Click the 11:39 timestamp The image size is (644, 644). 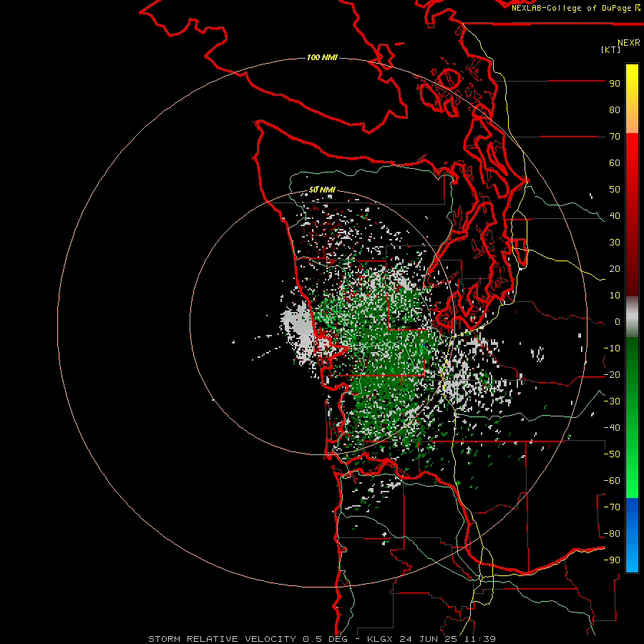[x=480, y=639]
